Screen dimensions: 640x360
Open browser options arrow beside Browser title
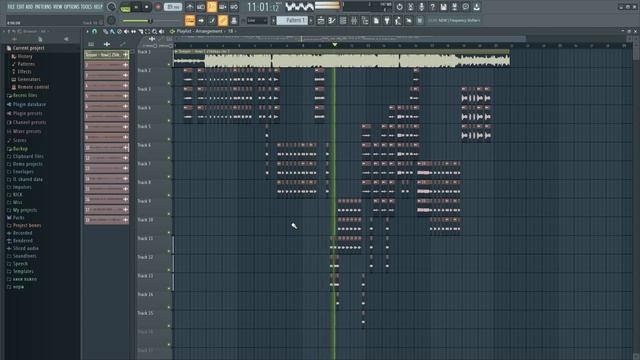click(4, 31)
